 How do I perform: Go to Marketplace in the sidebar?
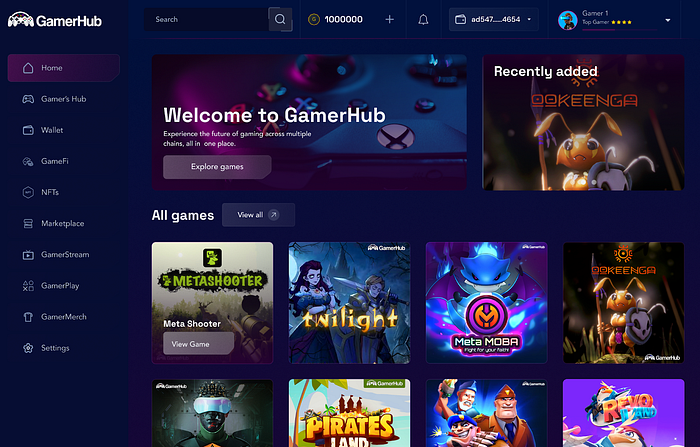pos(63,223)
